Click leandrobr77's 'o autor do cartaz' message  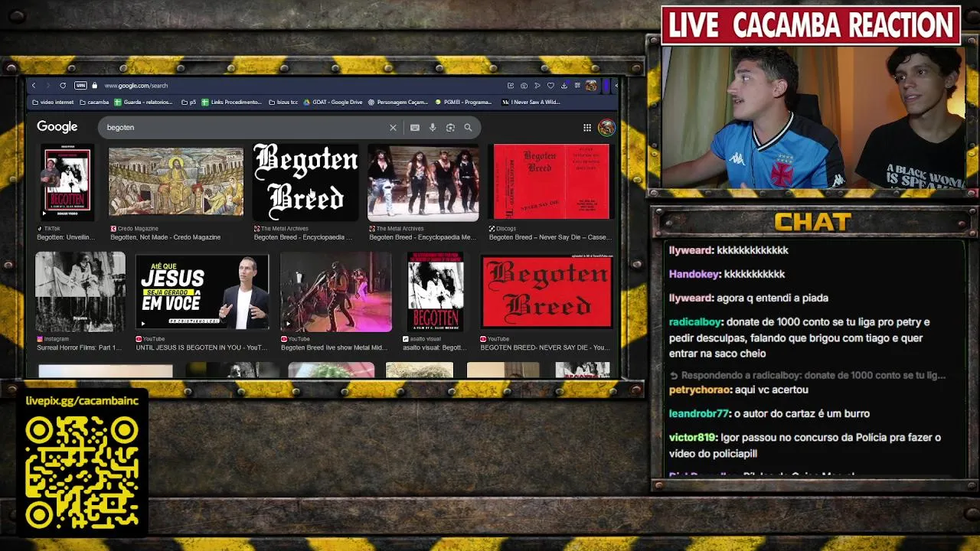769,413
